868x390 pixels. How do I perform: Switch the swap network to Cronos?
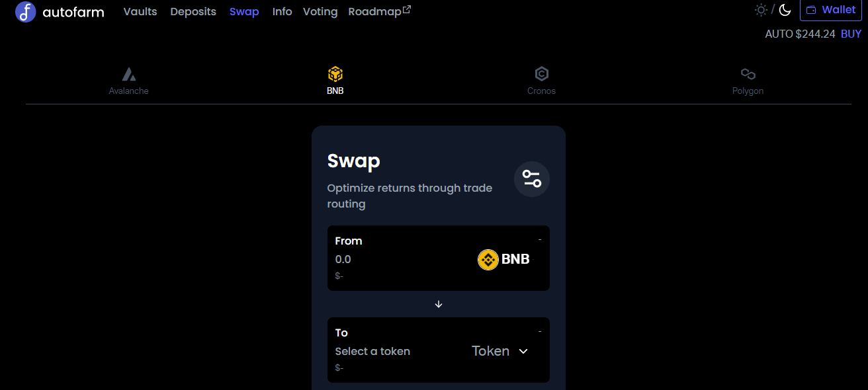[541, 81]
